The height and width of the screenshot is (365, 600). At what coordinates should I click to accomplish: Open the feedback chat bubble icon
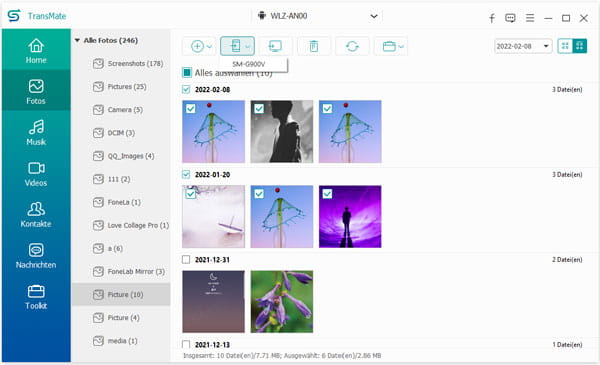510,18
